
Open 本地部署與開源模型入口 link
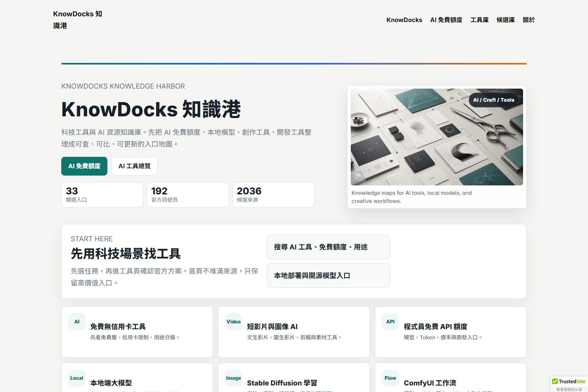[328, 276]
